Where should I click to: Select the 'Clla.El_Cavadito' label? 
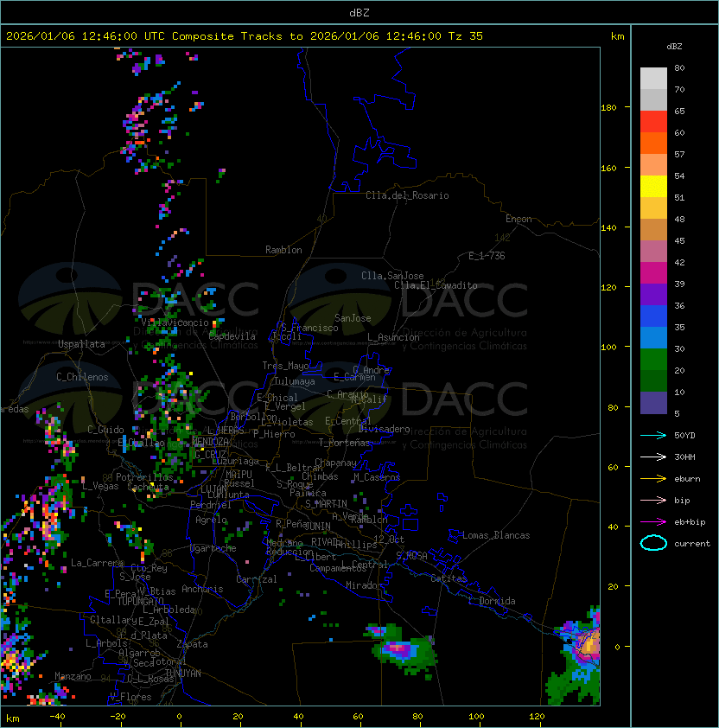(x=436, y=285)
